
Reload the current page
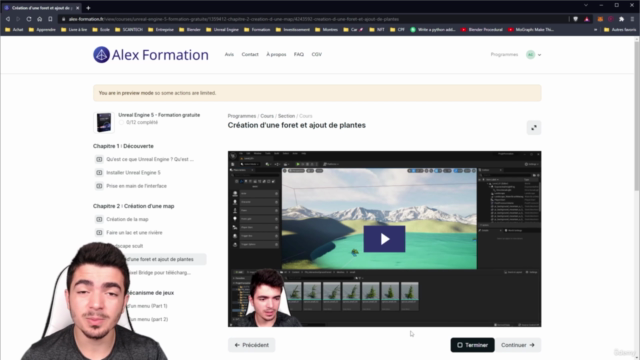29,19
